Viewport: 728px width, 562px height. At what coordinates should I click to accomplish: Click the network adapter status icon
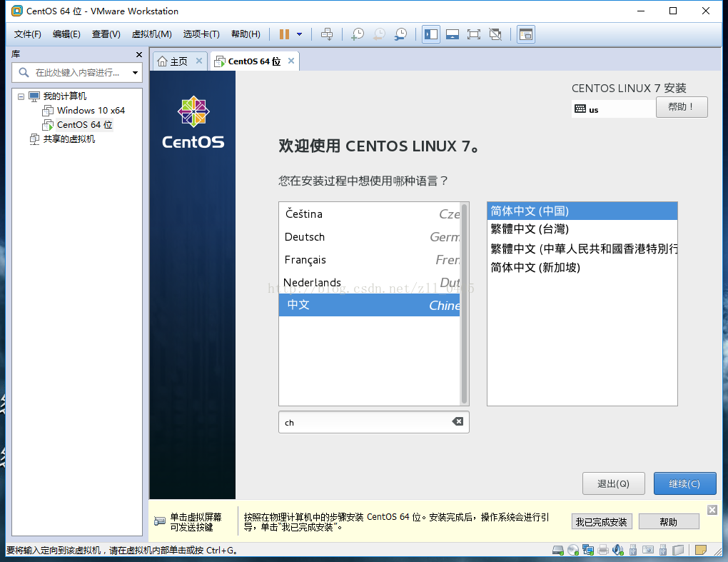pyautogui.click(x=588, y=551)
